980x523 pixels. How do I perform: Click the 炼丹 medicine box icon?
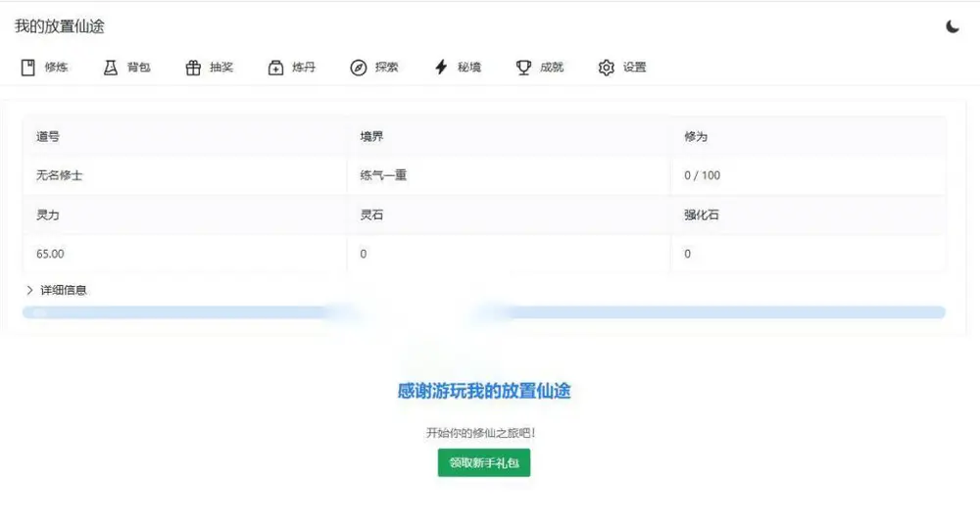[275, 68]
